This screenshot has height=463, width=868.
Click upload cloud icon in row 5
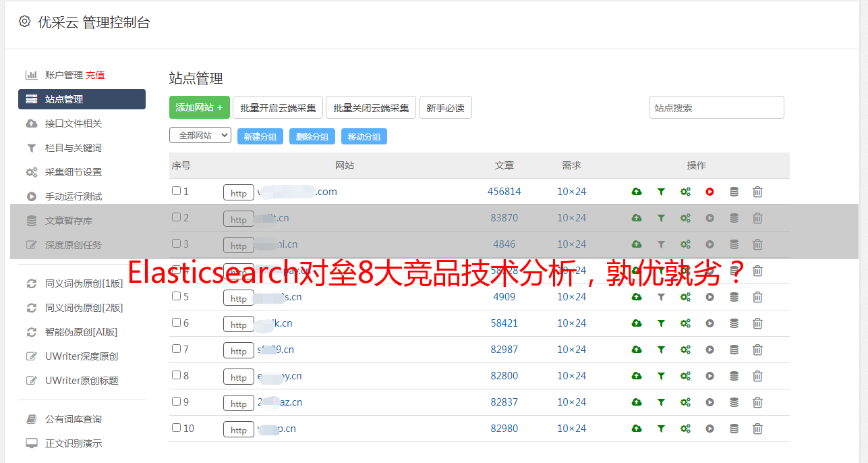point(637,297)
